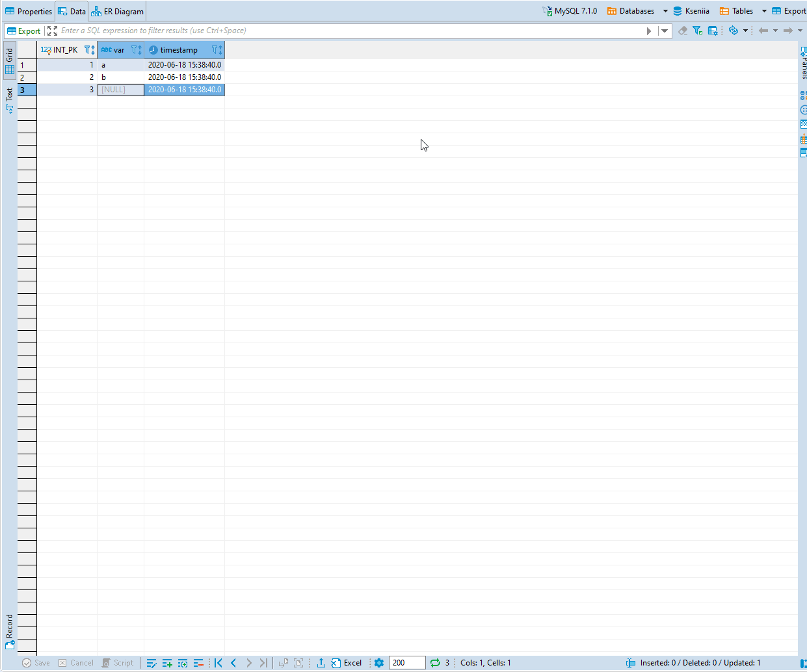This screenshot has width=807, height=672.
Task: Expand the Databases breadcrumb dropdown arrow
Action: (x=665, y=11)
